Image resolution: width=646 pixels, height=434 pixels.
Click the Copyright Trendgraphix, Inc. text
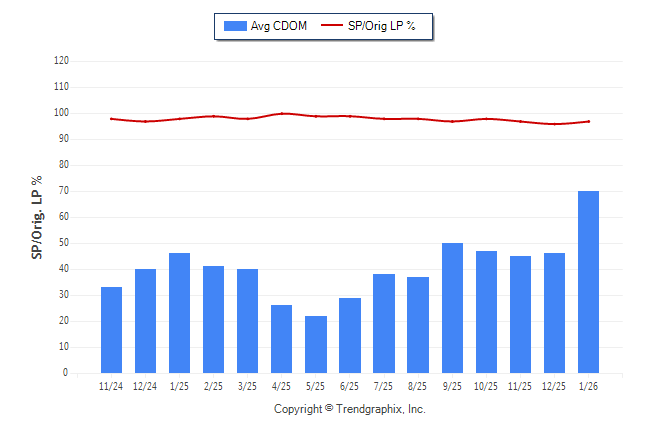[350, 409]
